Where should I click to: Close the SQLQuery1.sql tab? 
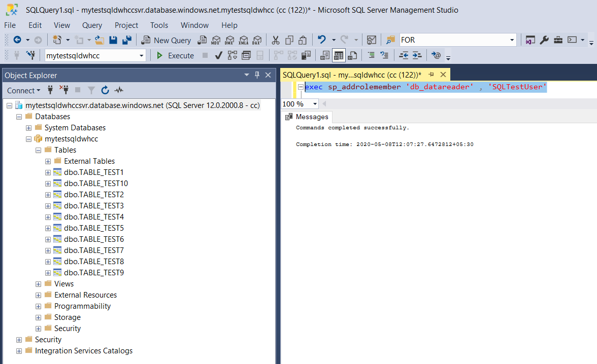[x=443, y=75]
